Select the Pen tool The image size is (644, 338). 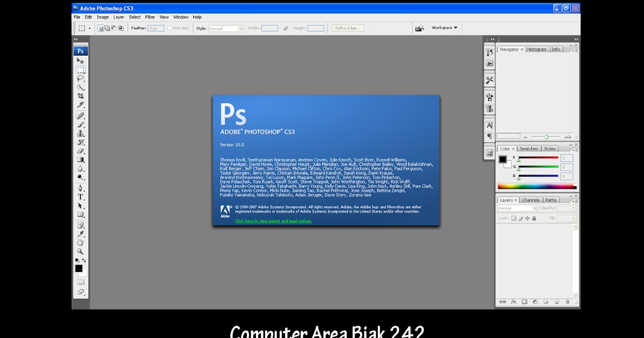coord(80,188)
